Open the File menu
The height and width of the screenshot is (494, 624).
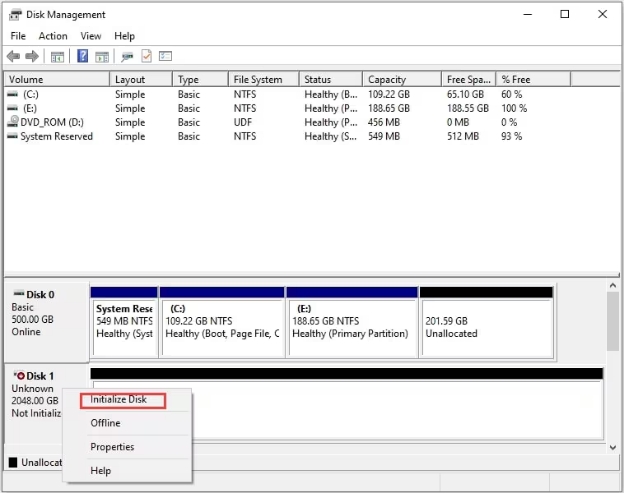click(18, 36)
